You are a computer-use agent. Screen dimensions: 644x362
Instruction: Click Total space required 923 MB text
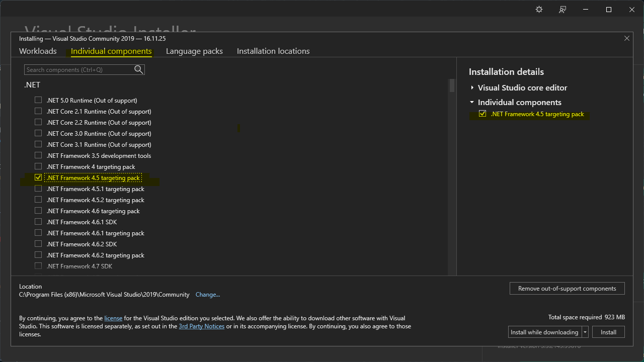click(587, 317)
